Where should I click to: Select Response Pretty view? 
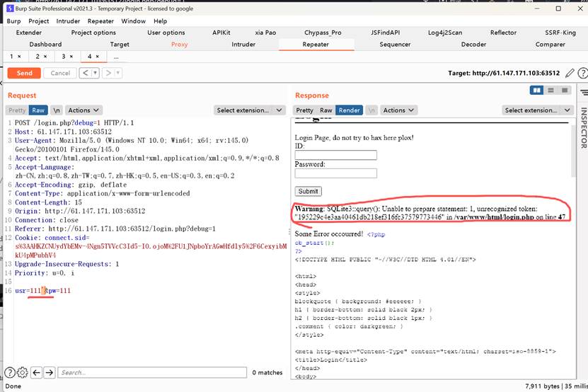(x=304, y=110)
